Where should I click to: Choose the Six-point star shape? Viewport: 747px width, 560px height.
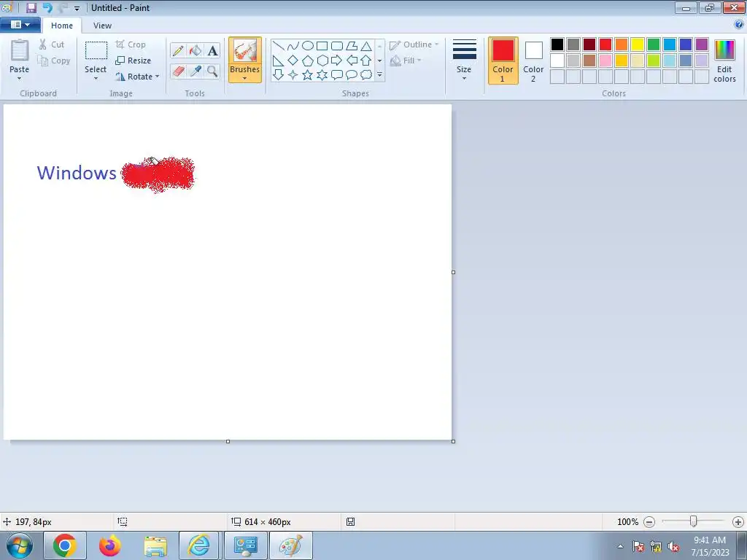tap(322, 75)
